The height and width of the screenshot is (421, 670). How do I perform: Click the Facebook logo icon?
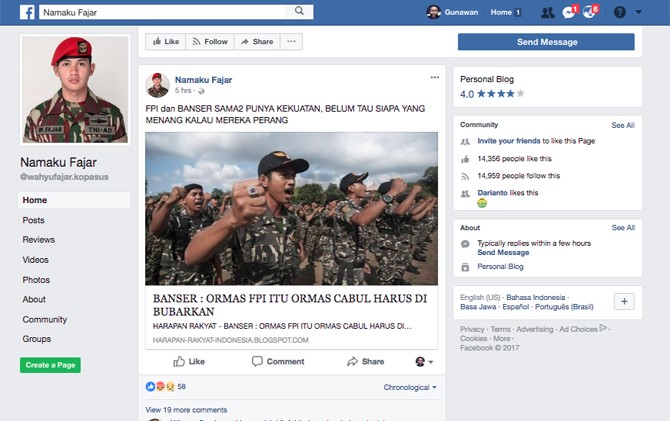27,12
